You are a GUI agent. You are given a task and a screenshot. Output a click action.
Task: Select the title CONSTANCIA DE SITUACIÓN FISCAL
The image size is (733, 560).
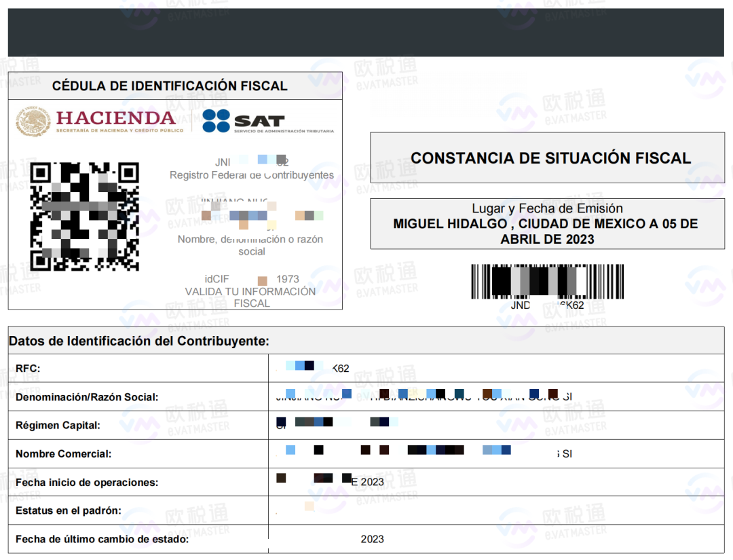[550, 158]
